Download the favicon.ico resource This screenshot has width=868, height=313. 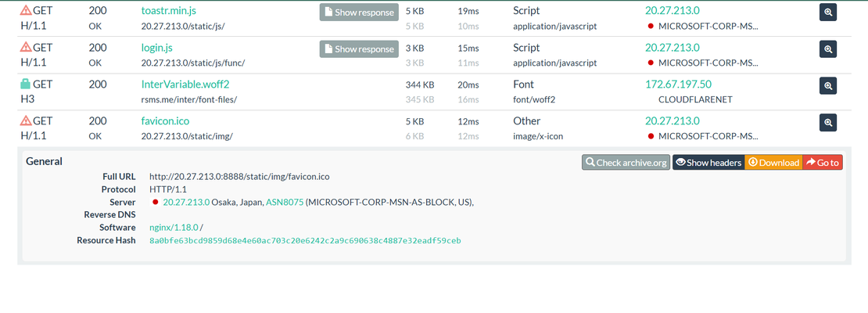tap(773, 162)
